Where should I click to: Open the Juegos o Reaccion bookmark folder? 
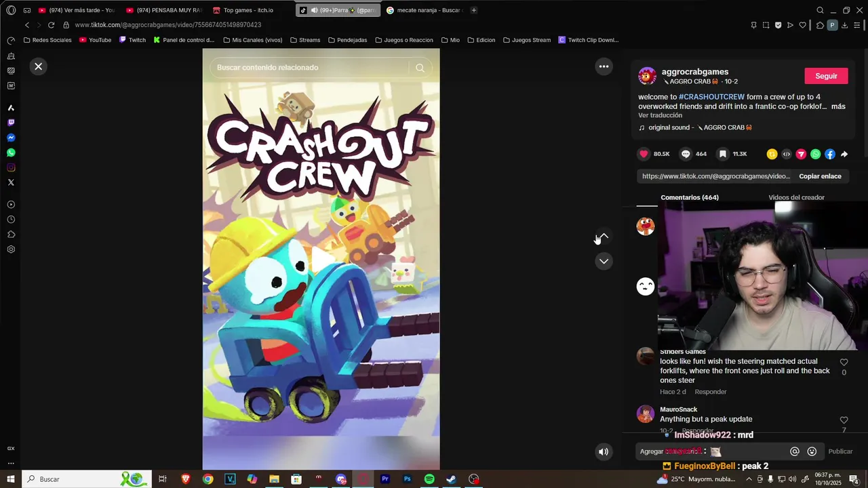(x=403, y=40)
